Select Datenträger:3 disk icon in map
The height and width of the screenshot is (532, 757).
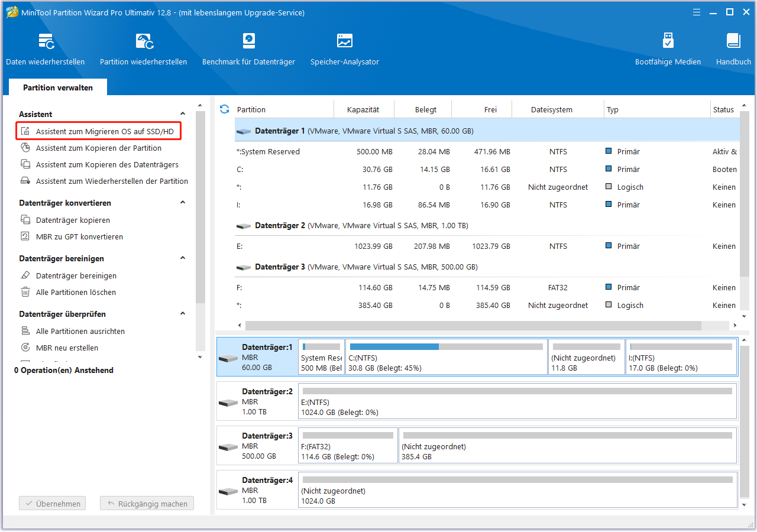(x=228, y=447)
